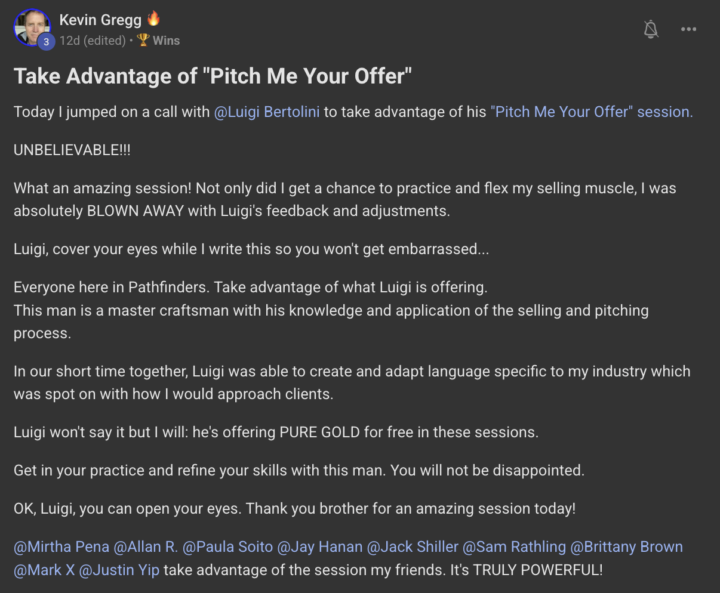Toggle post notifications with the bell icon

click(651, 29)
